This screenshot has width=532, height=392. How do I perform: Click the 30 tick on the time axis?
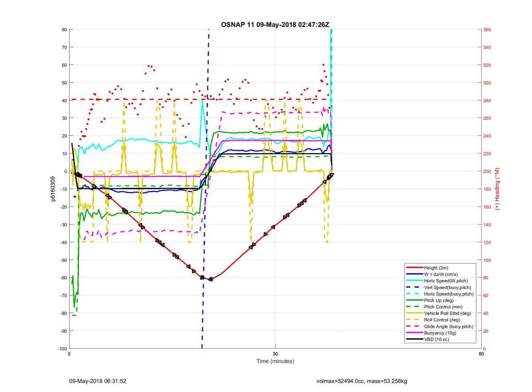coord(275,354)
